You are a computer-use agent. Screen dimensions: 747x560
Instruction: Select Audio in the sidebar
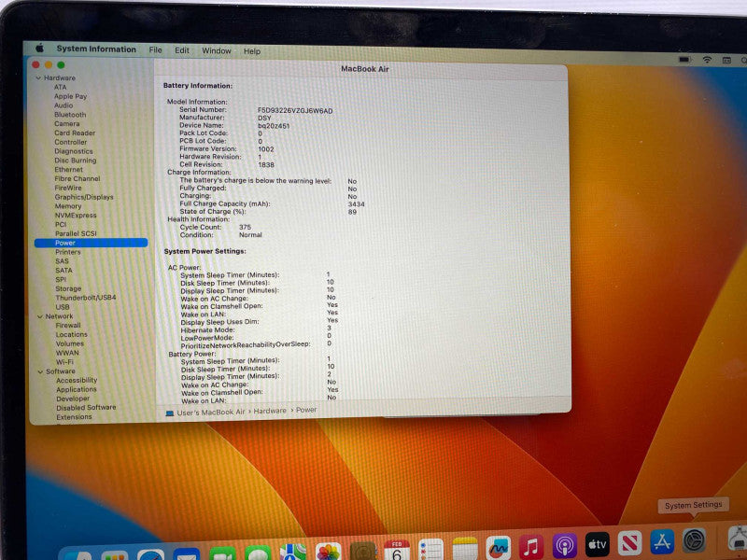pyautogui.click(x=63, y=105)
